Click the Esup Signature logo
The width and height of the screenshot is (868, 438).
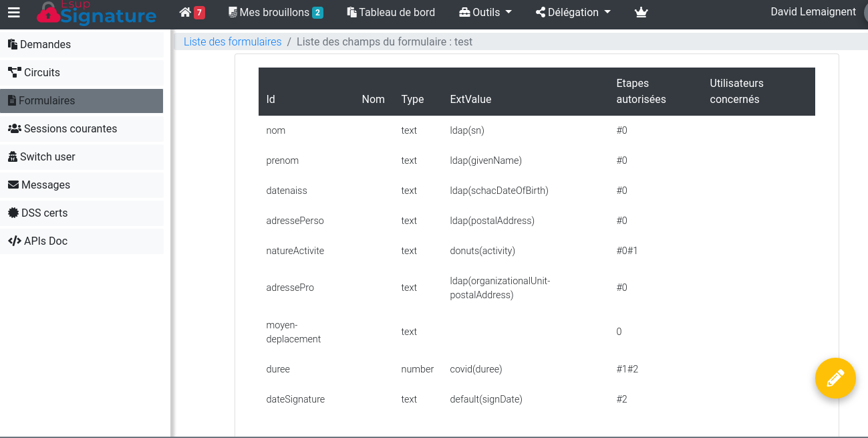[x=97, y=13]
